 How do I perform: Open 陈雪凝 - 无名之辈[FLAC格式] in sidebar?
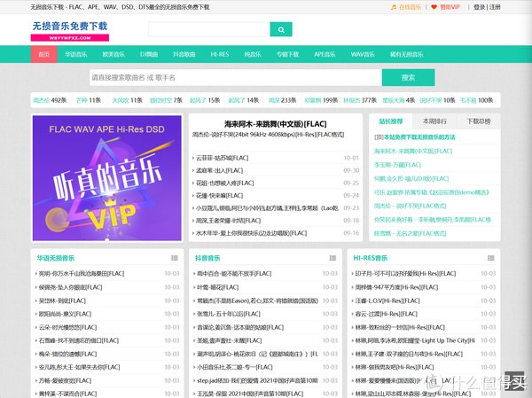[x=410, y=233]
